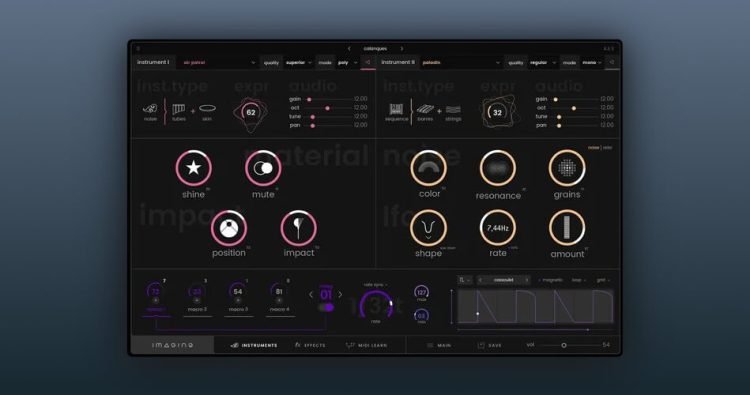Click the min knob showing 03
Screen dimensions: 750x395
coord(421,316)
